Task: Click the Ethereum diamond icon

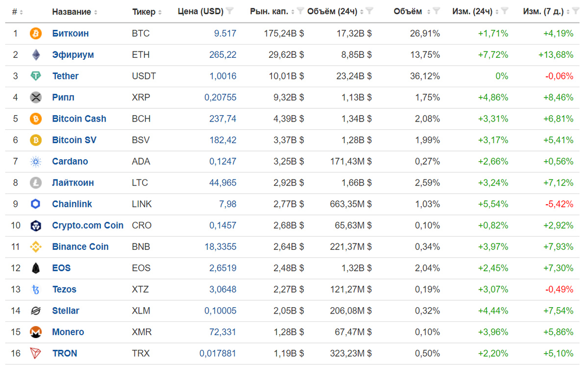Action: pyautogui.click(x=35, y=54)
